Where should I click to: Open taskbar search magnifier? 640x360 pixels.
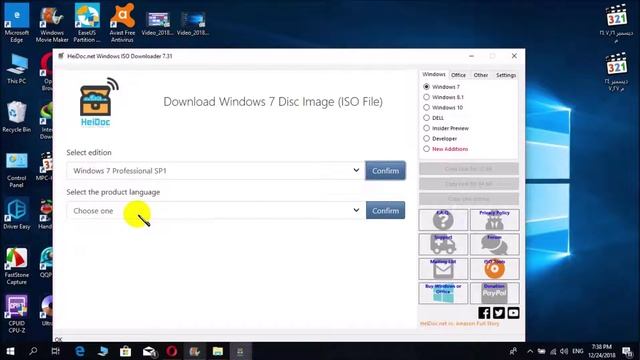point(33,351)
